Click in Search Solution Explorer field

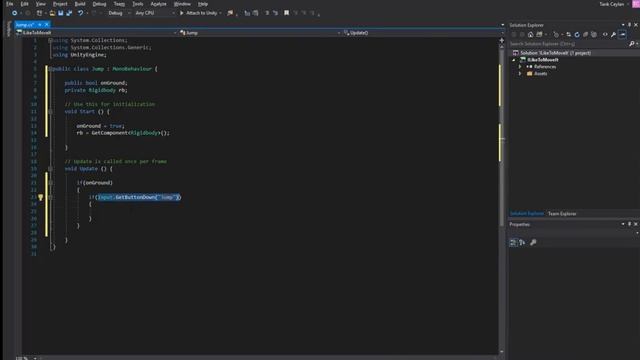tap(568, 44)
